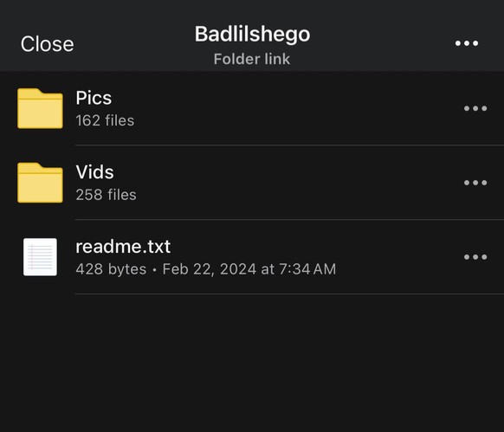Close the folder link view
Image resolution: width=504 pixels, height=432 pixels.
[x=48, y=43]
